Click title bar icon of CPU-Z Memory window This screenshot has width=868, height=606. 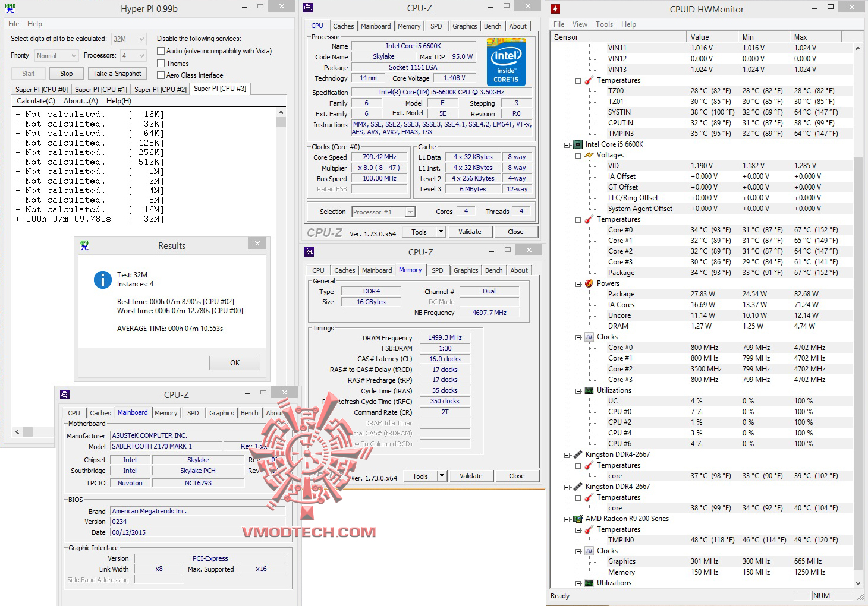[309, 252]
